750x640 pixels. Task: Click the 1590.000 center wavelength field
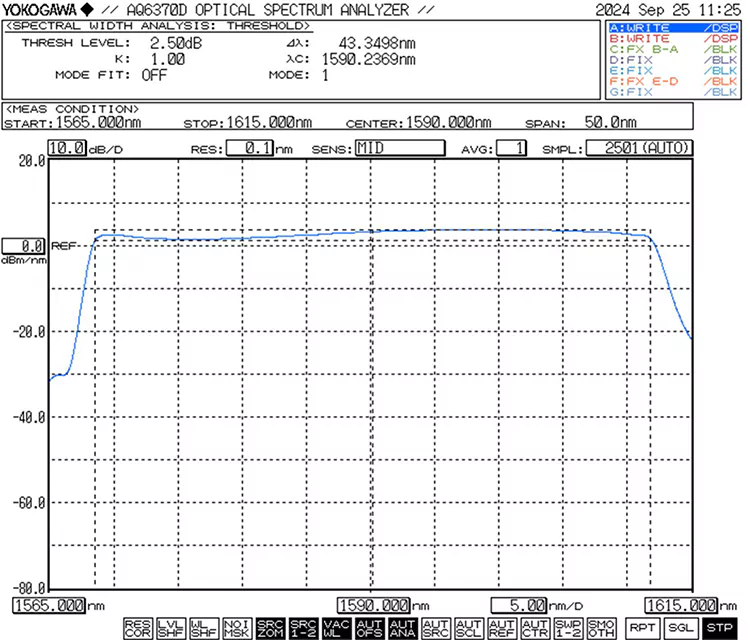pos(374,605)
